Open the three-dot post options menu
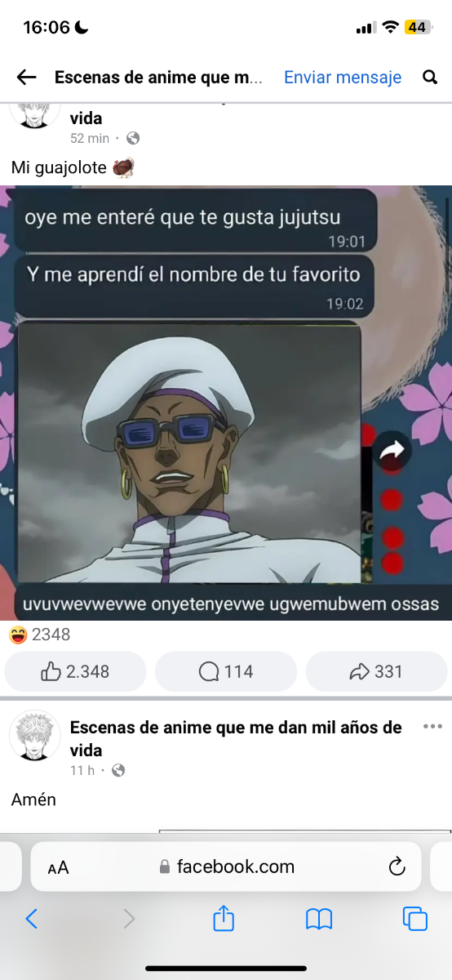 [432, 726]
